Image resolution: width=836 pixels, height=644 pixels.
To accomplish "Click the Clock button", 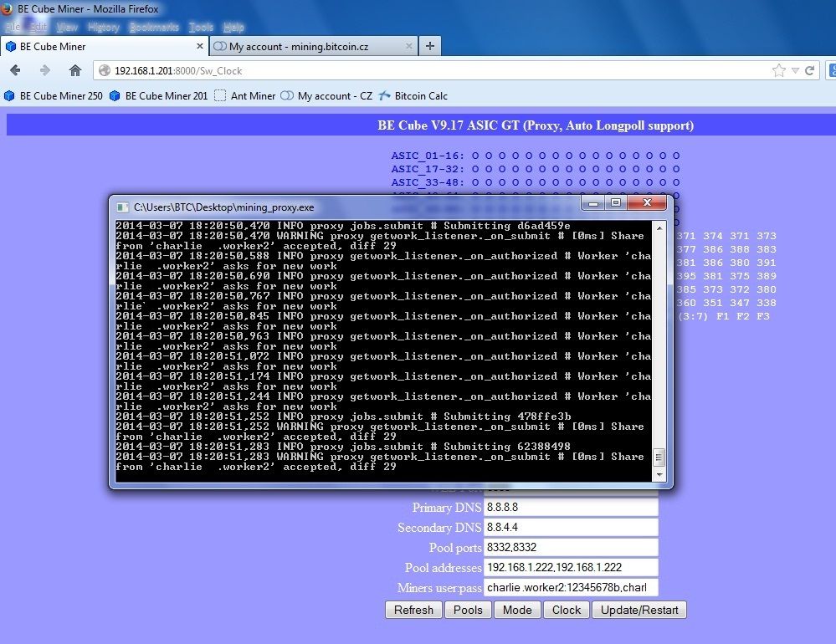I will point(567,610).
